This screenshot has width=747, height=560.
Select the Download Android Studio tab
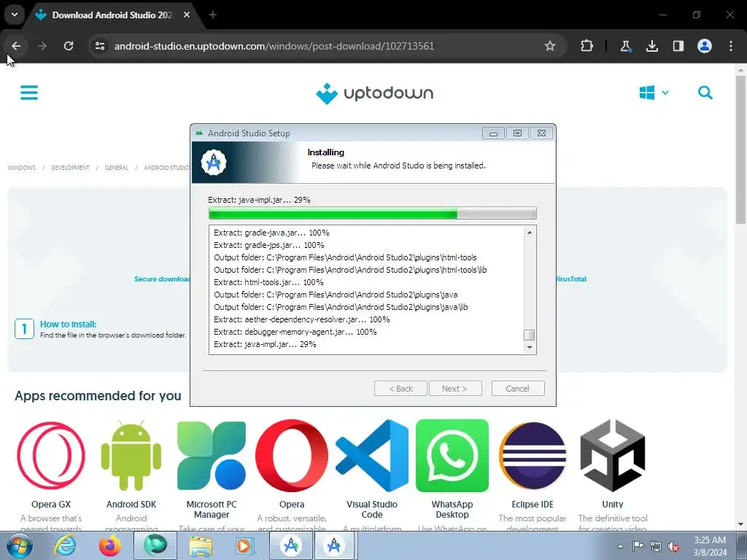tap(112, 15)
